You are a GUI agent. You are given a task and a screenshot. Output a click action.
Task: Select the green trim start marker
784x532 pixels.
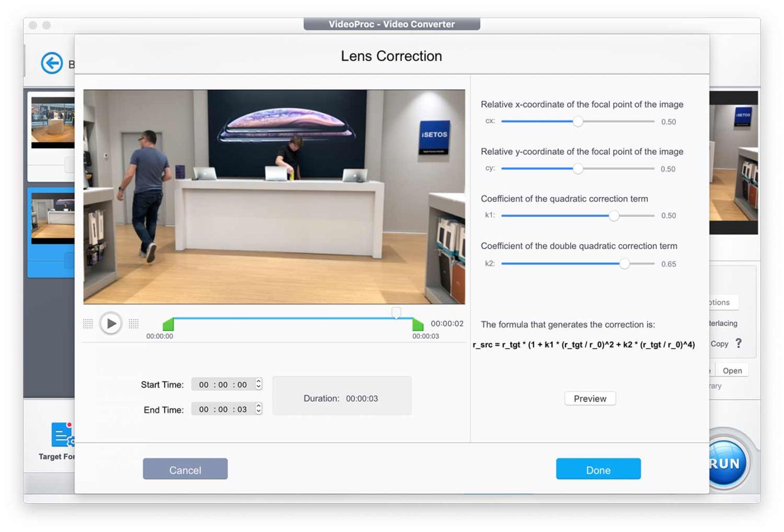click(x=169, y=324)
